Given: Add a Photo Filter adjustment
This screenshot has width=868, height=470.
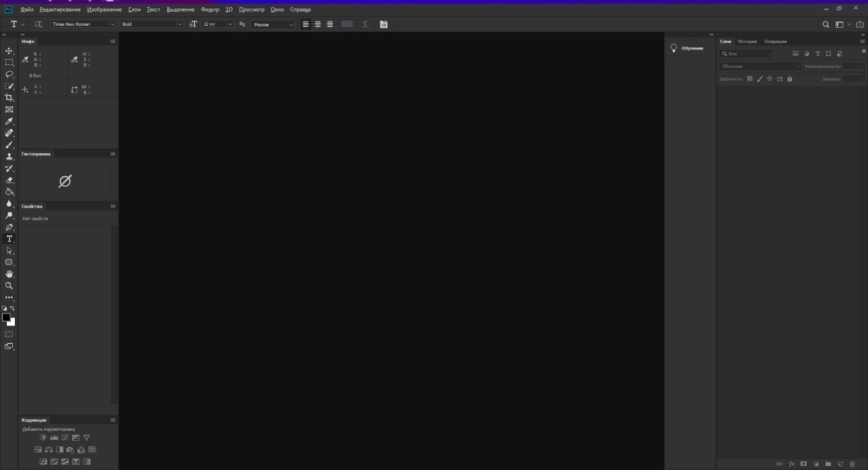Looking at the screenshot, I should pyautogui.click(x=71, y=450).
